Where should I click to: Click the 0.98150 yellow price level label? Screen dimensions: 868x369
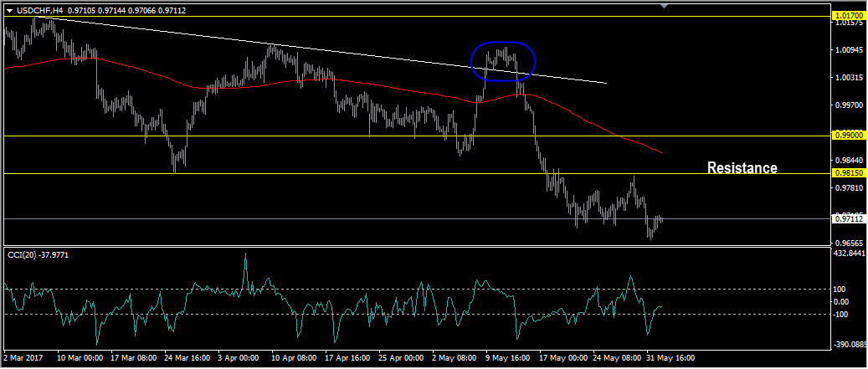848,174
